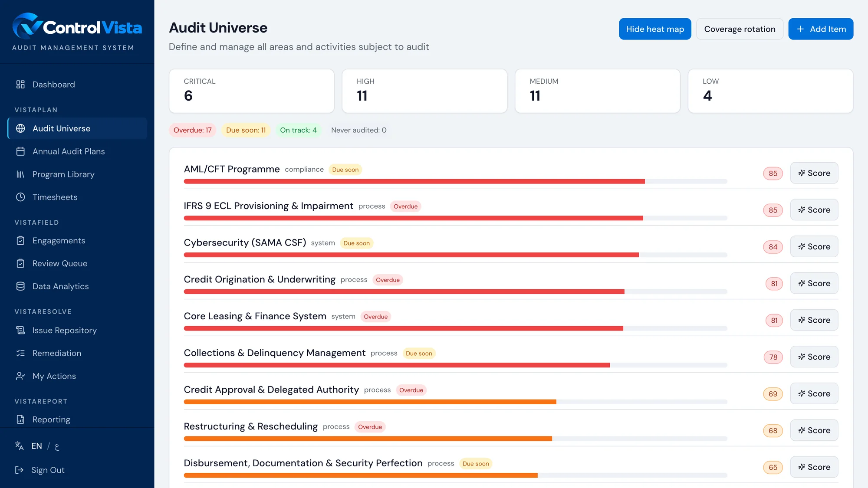The width and height of the screenshot is (868, 488).
Task: Click AML/CFT Programme risk bar
Action: pos(455,181)
